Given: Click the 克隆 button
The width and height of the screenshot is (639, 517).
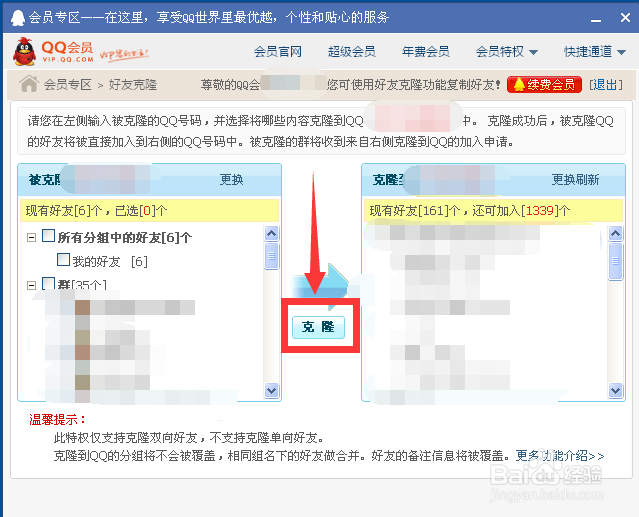Looking at the screenshot, I should 318,327.
